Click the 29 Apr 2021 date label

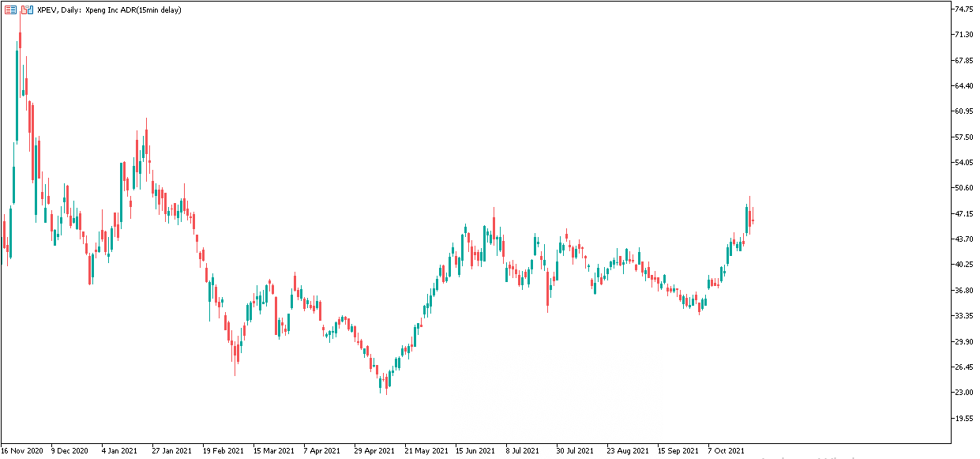[x=374, y=451]
